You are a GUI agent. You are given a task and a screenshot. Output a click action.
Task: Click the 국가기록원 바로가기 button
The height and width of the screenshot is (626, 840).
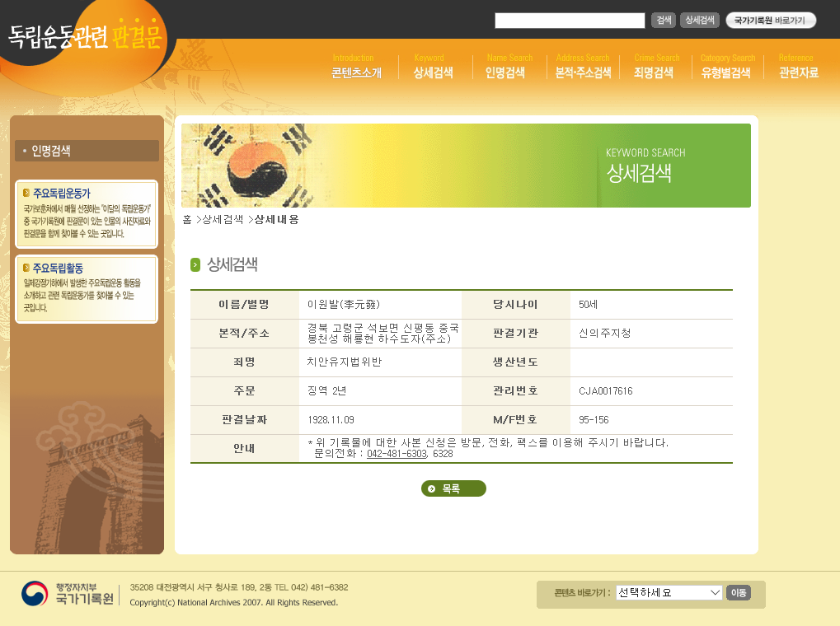point(771,21)
